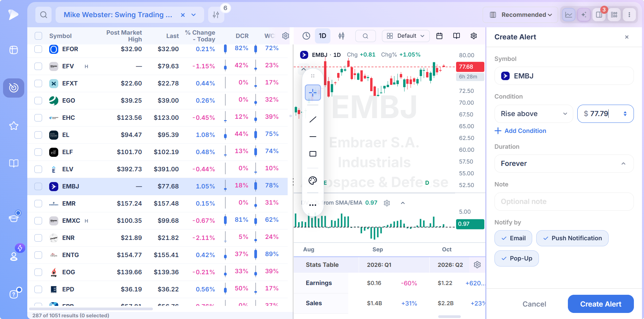Sort by the DCR column header
This screenshot has height=319, width=644.
[x=242, y=36]
